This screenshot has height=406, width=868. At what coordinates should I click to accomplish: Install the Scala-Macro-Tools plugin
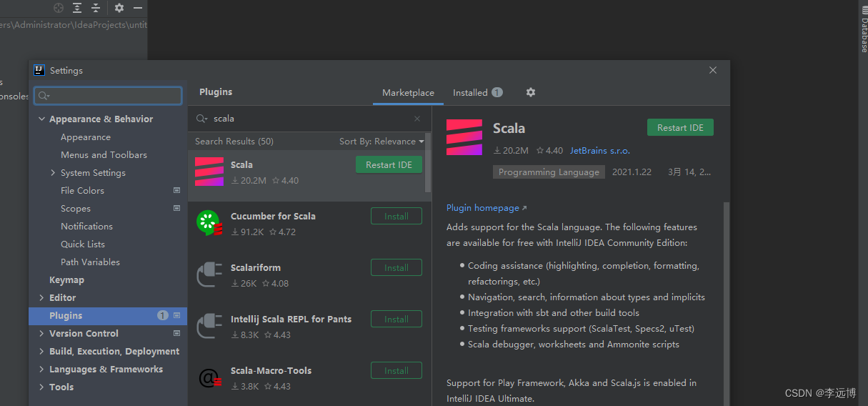click(396, 370)
